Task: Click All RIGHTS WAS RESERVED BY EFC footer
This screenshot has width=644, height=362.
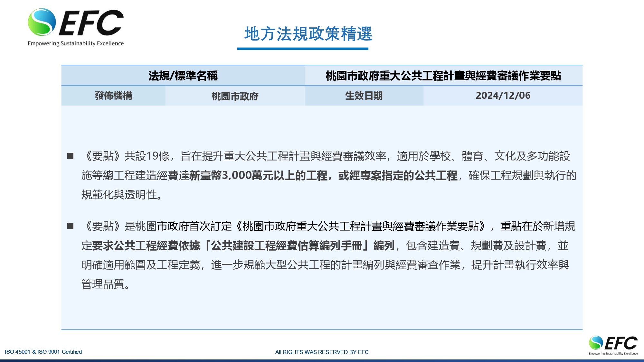Action: tap(322, 352)
